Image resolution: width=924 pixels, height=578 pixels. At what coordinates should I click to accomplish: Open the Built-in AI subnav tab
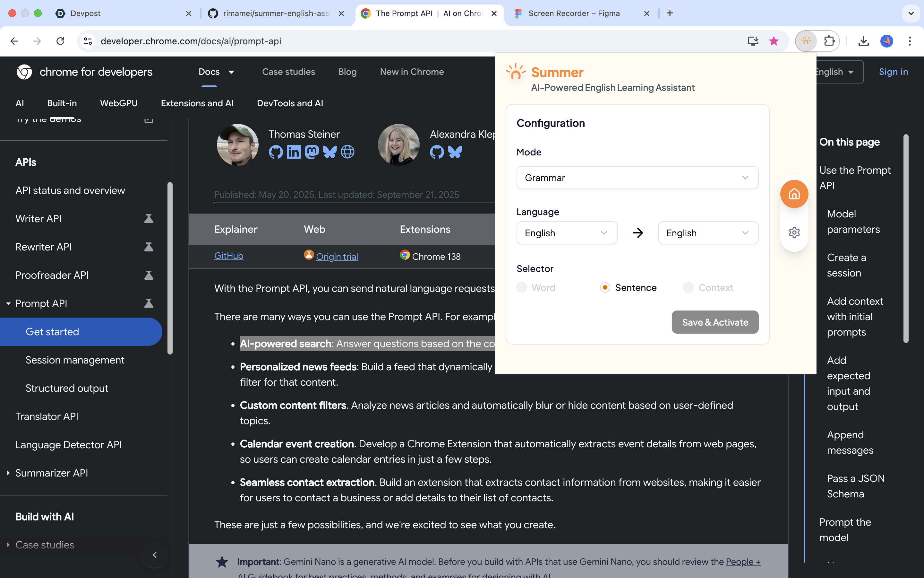(x=62, y=103)
